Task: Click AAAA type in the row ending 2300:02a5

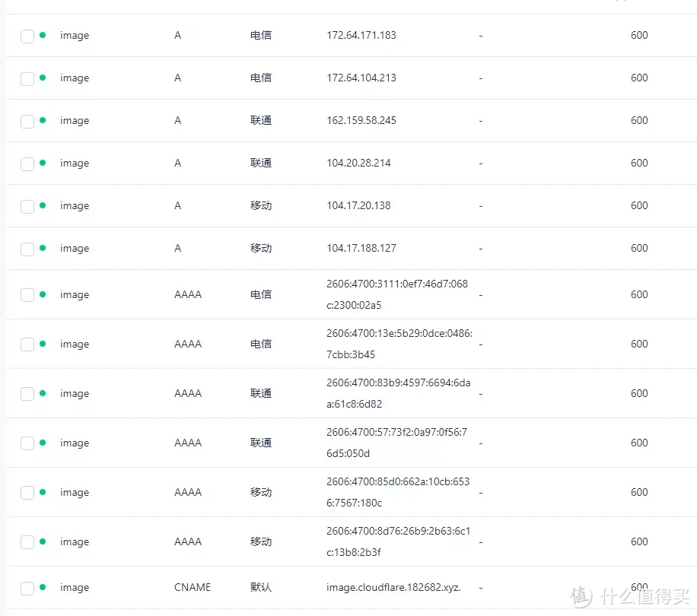Action: pos(188,294)
